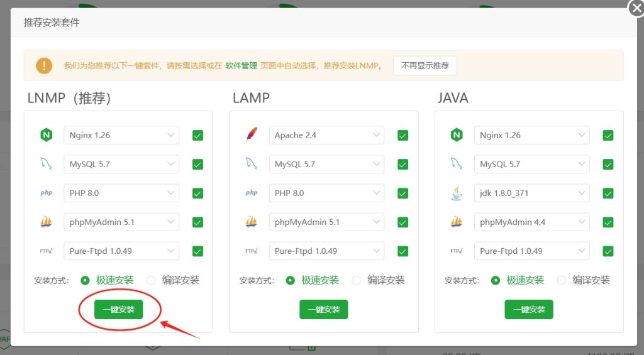This screenshot has width=644, height=355.
Task: Click 一键安装 button under LNMP
Action: tap(119, 309)
